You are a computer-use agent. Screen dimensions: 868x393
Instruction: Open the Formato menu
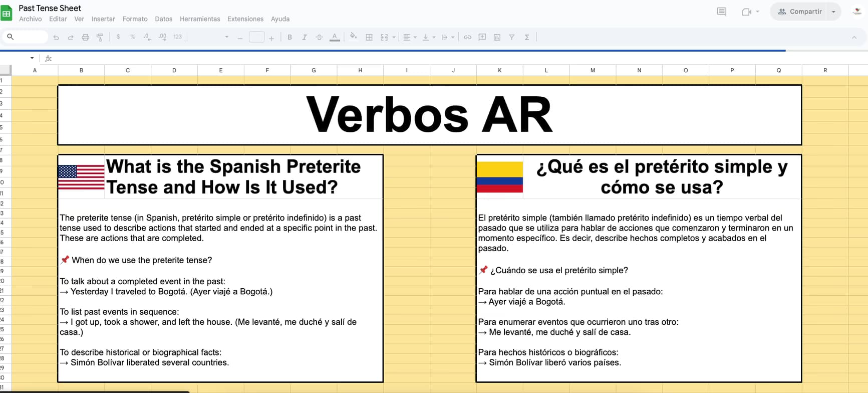point(135,19)
